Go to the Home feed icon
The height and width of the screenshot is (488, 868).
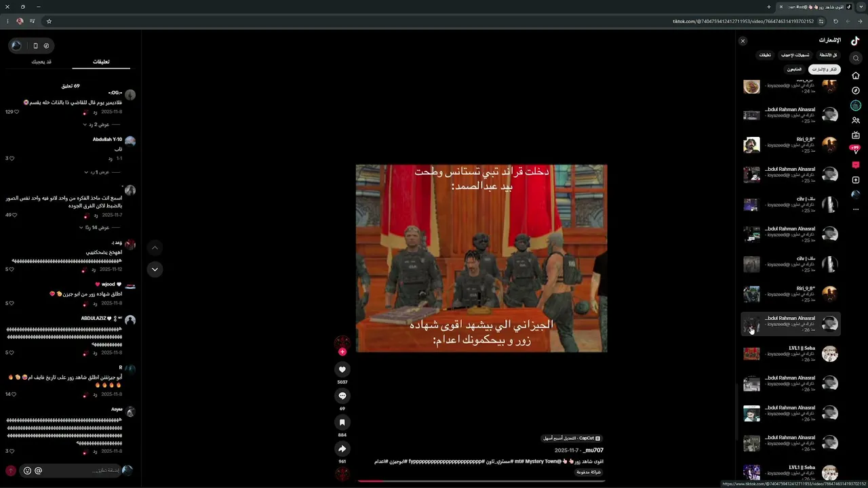[856, 75]
